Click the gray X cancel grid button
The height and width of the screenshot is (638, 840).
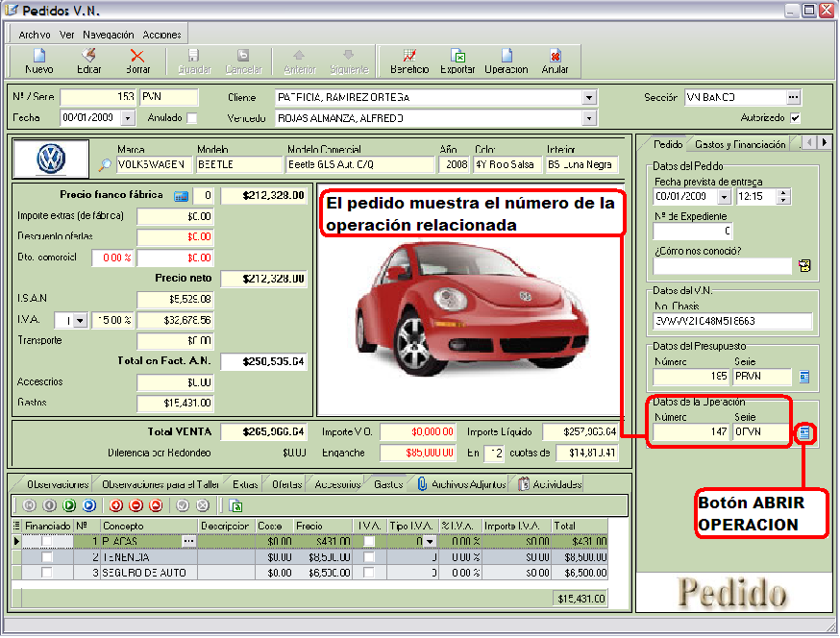(x=203, y=505)
